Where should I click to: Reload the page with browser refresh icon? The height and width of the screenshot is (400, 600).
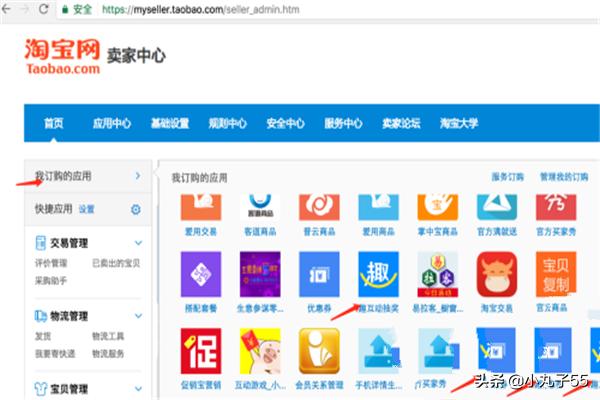click(x=44, y=9)
